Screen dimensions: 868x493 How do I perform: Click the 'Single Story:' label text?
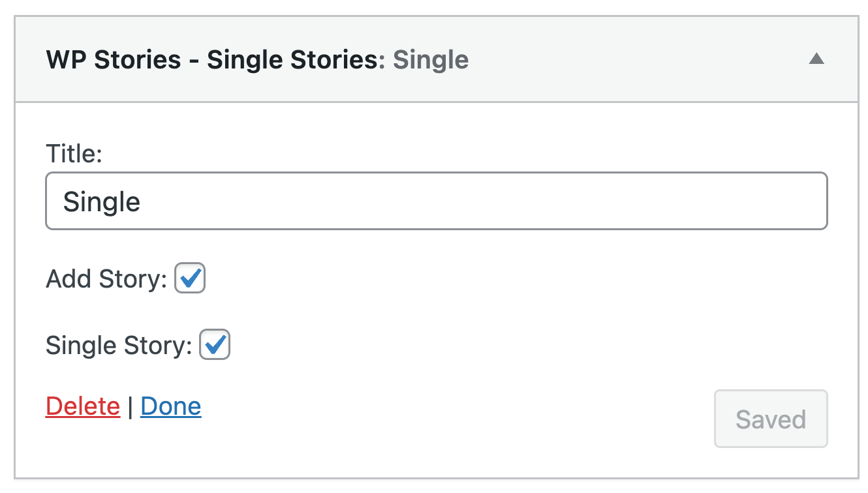(x=119, y=346)
